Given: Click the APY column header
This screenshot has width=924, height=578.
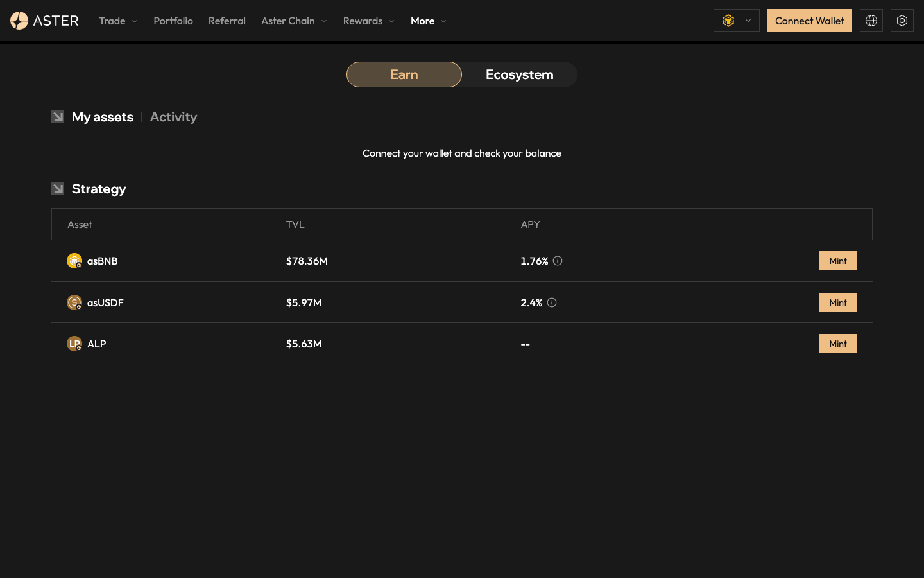Looking at the screenshot, I should tap(531, 224).
